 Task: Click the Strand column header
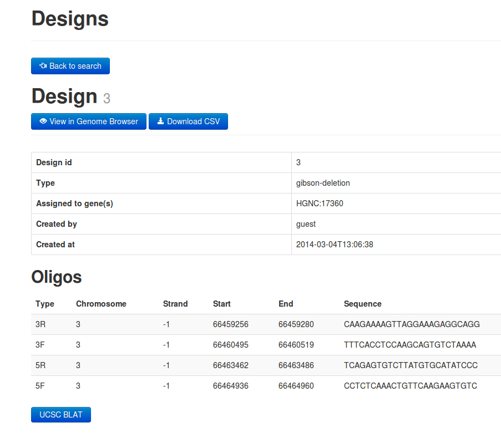(175, 304)
